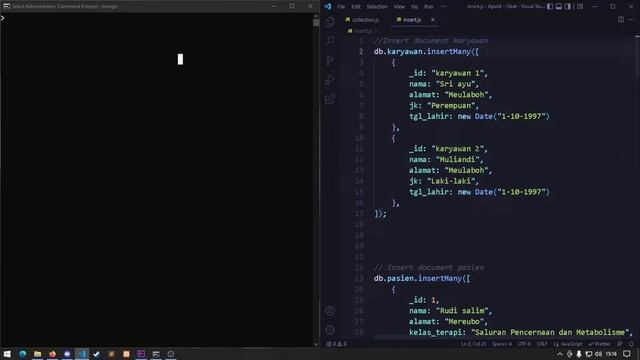Click the VS Code logo in title bar
Screen dimensions: 640x360
[x=328, y=7]
